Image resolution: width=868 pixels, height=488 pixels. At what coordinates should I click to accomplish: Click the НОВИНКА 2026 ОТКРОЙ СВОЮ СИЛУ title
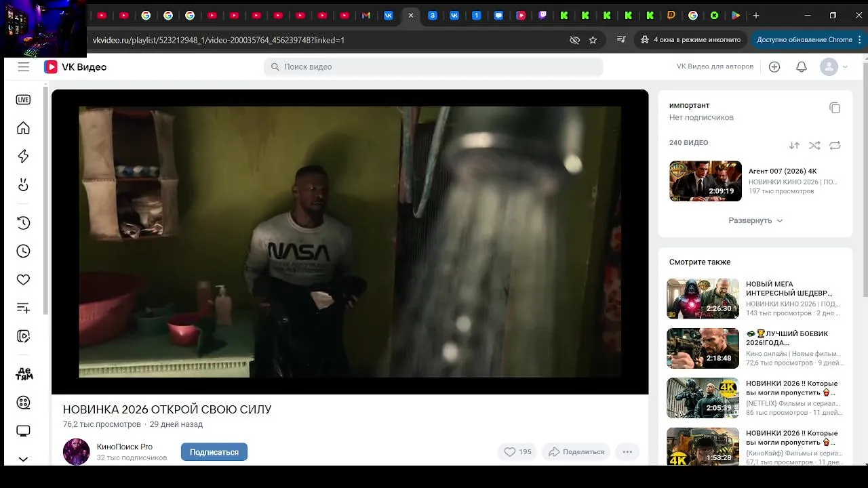click(x=167, y=409)
